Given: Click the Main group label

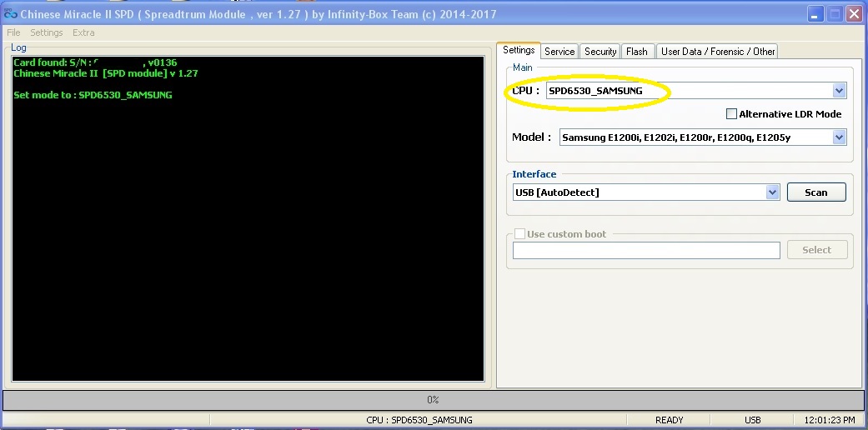Looking at the screenshot, I should point(523,67).
